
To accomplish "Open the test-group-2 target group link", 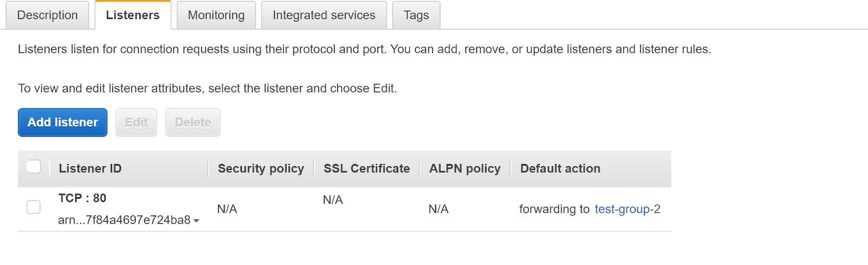I will [627, 209].
